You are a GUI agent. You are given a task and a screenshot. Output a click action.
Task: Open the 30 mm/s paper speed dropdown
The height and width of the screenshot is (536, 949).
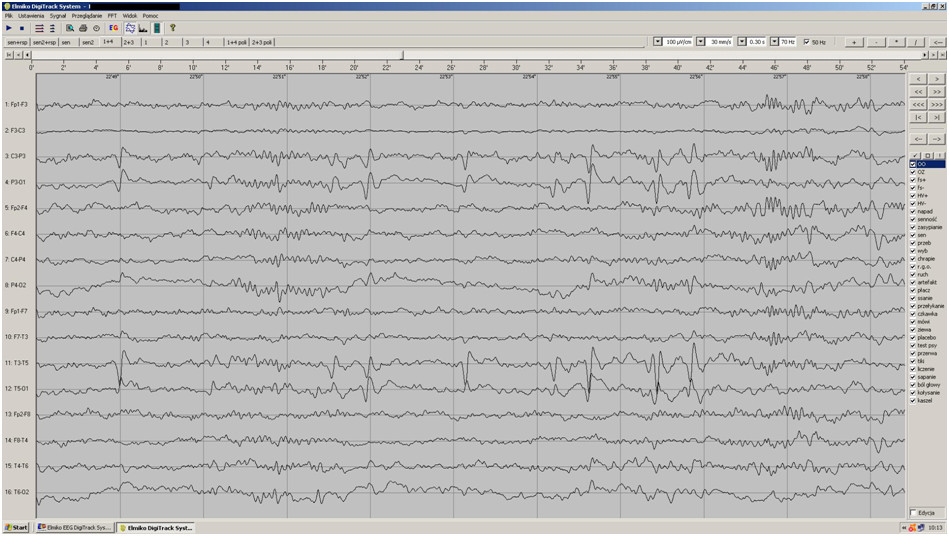[701, 42]
